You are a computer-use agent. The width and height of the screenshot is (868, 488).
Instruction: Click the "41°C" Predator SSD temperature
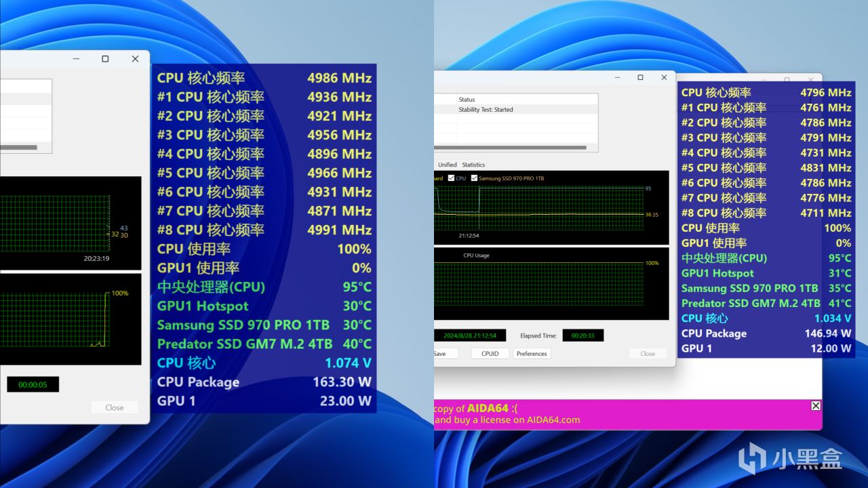tap(840, 303)
